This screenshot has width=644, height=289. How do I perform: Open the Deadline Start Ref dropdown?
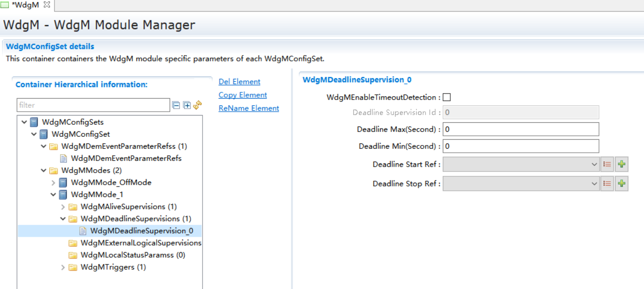pyautogui.click(x=594, y=164)
